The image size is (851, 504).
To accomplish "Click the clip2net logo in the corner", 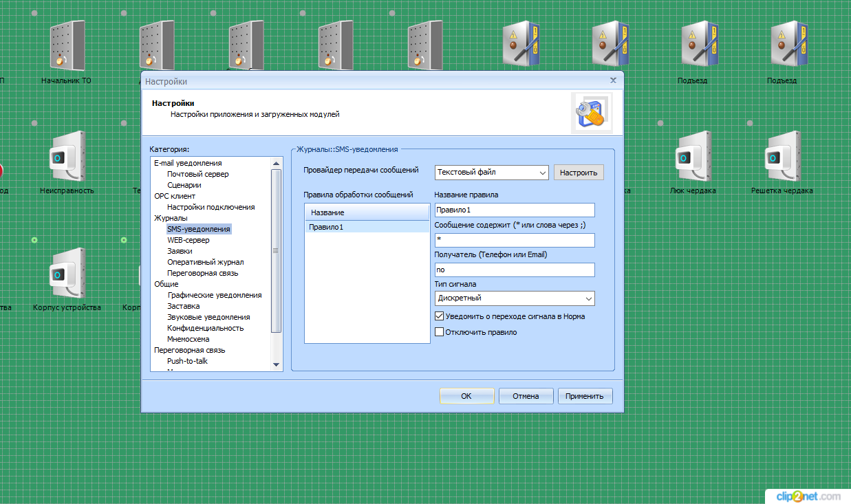I will point(808,496).
